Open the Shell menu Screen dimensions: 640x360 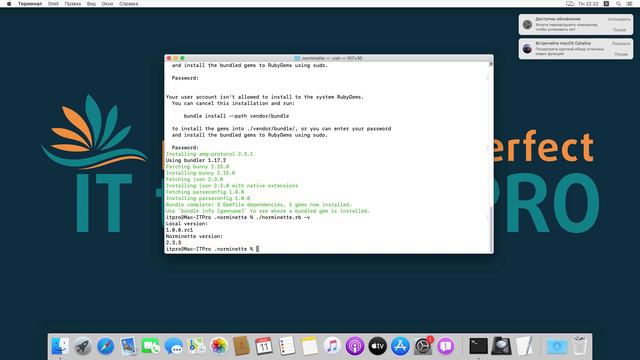pyautogui.click(x=53, y=4)
